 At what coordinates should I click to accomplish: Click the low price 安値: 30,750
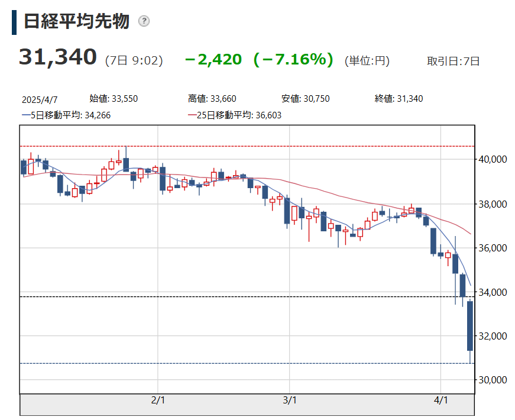pos(306,99)
